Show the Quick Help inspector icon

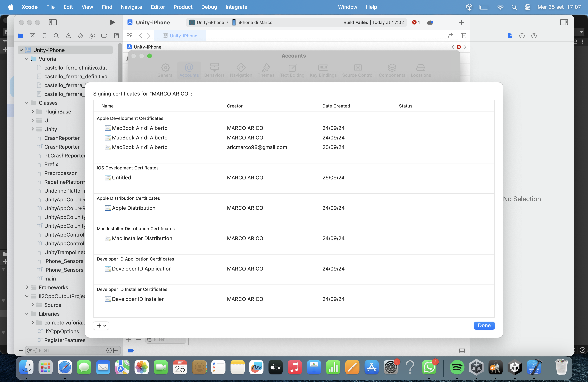tap(534, 36)
